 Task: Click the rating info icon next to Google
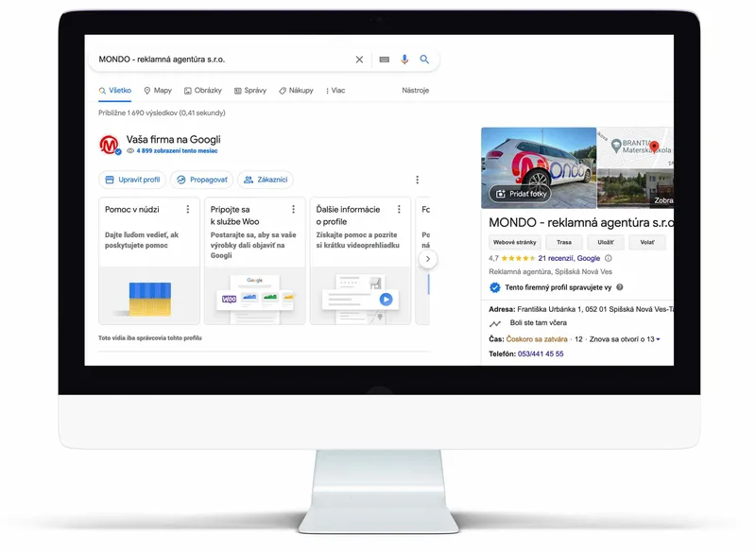(x=609, y=258)
